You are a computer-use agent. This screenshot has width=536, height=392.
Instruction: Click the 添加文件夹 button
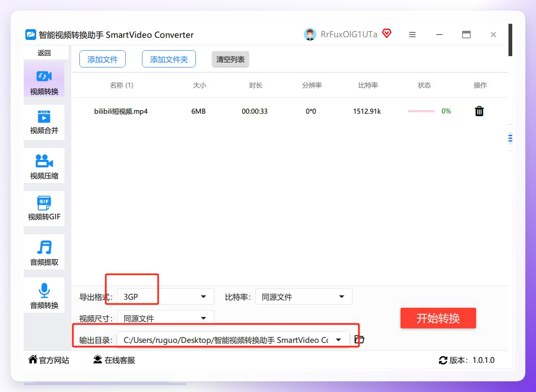169,59
